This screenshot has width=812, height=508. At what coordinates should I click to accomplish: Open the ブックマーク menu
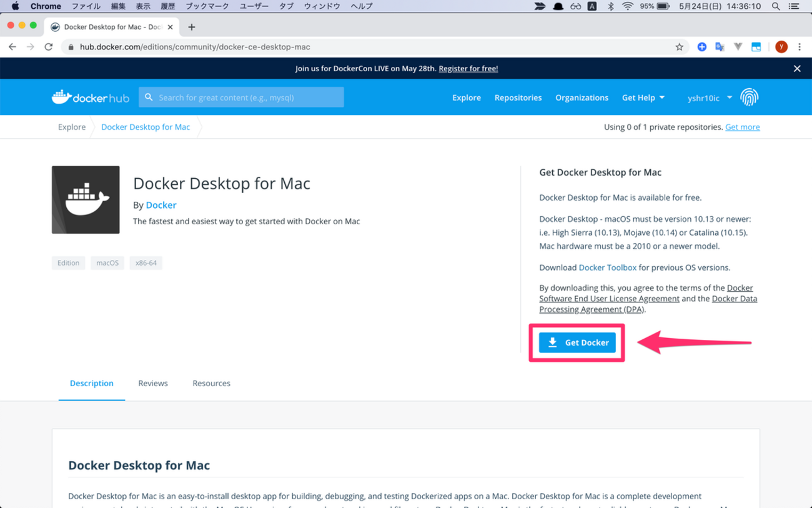207,6
